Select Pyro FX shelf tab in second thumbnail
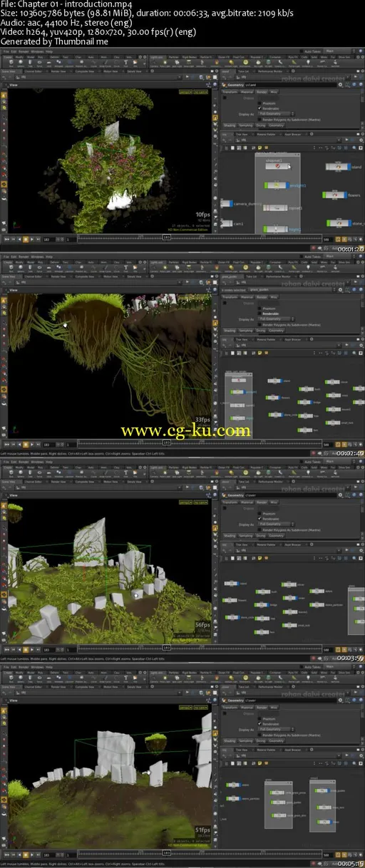The image size is (365, 868). [292, 262]
